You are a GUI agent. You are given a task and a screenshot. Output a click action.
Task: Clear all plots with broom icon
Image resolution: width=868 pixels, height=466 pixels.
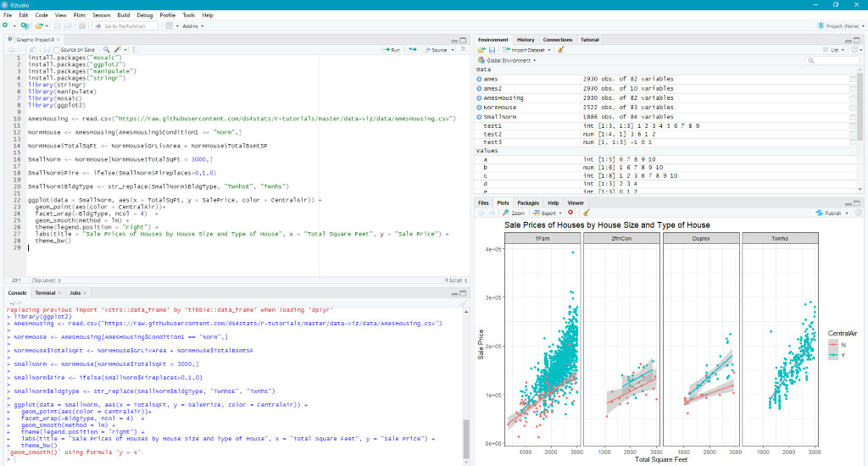[x=586, y=213]
